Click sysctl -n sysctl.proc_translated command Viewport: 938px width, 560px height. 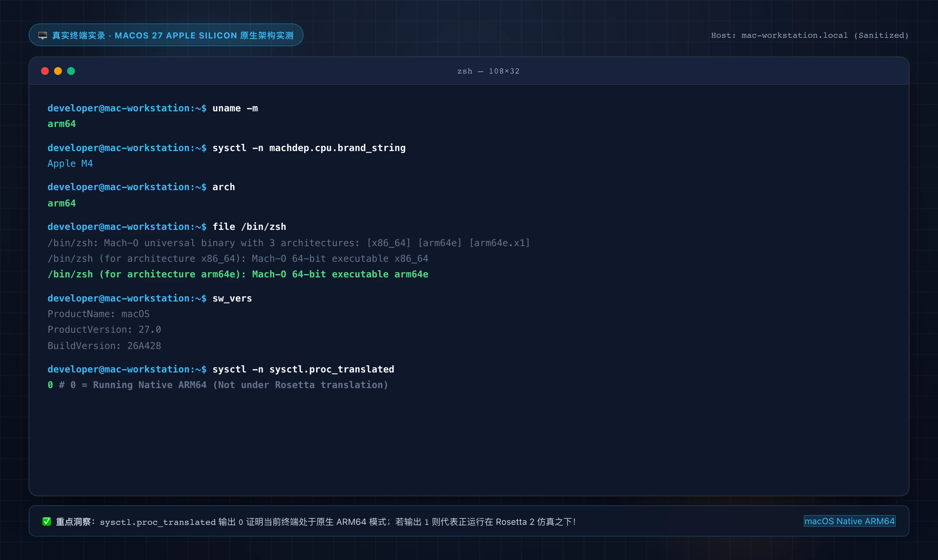tap(303, 370)
